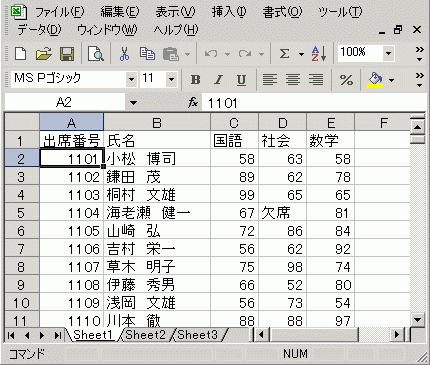Select the cell containing 欠席
The image size is (430, 365).
point(283,213)
